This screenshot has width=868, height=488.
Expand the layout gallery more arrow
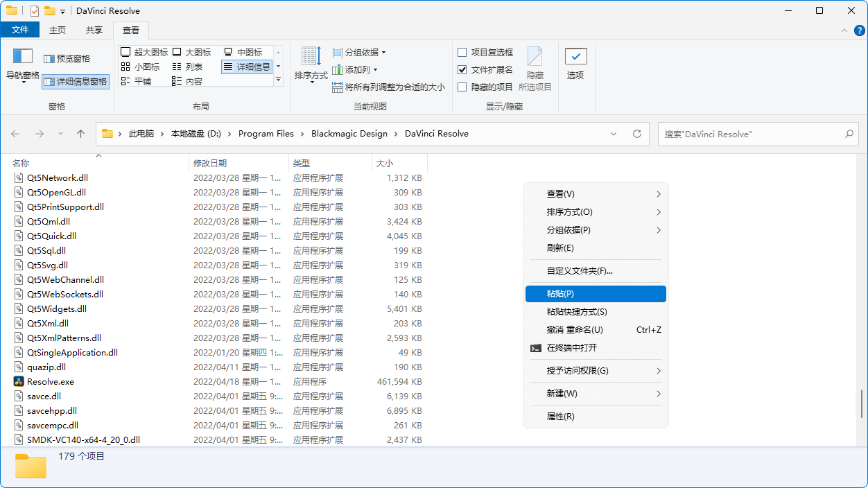[x=279, y=80]
